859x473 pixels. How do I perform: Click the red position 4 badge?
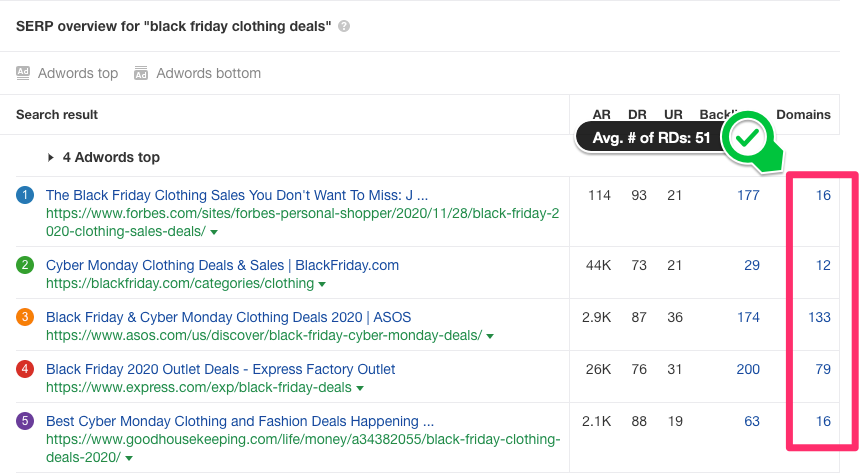pyautogui.click(x=25, y=369)
